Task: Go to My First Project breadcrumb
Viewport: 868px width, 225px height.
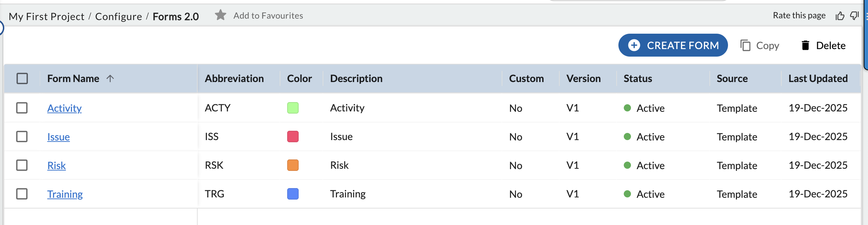Action: [47, 16]
